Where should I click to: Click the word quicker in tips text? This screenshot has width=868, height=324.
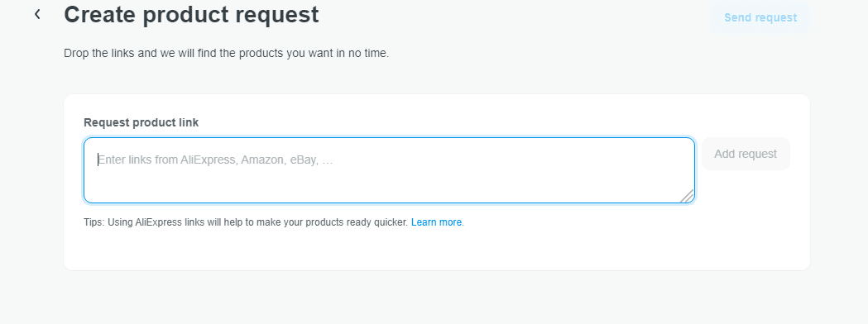tap(392, 222)
